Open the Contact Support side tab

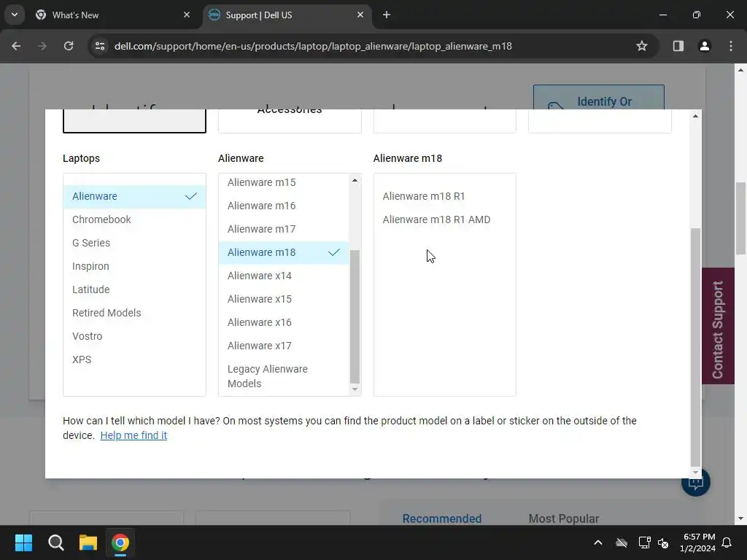[x=718, y=326]
